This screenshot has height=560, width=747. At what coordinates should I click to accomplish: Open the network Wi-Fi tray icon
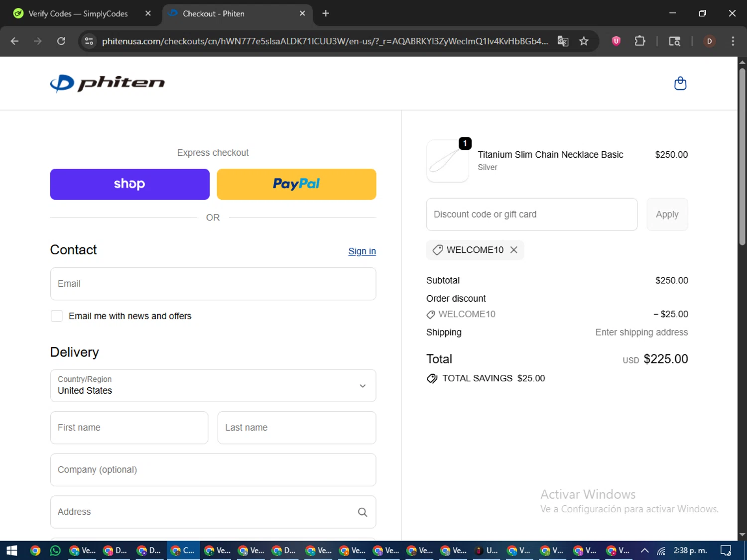pyautogui.click(x=661, y=551)
